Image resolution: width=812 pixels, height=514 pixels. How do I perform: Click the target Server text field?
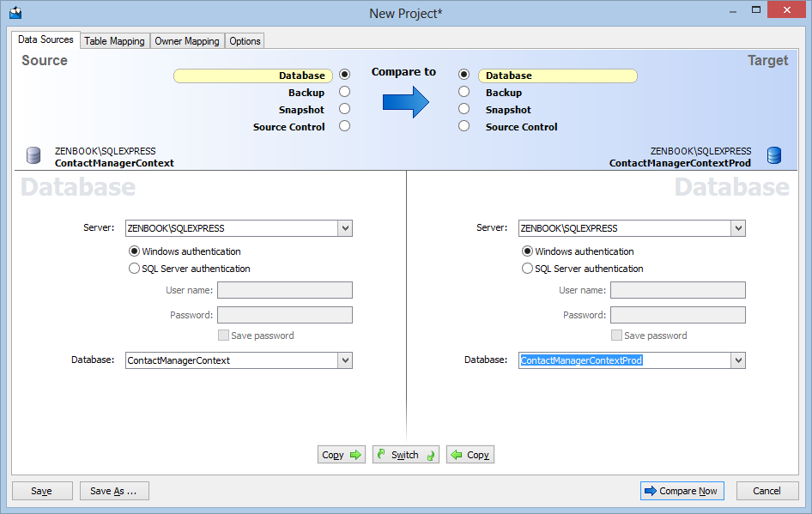[624, 228]
